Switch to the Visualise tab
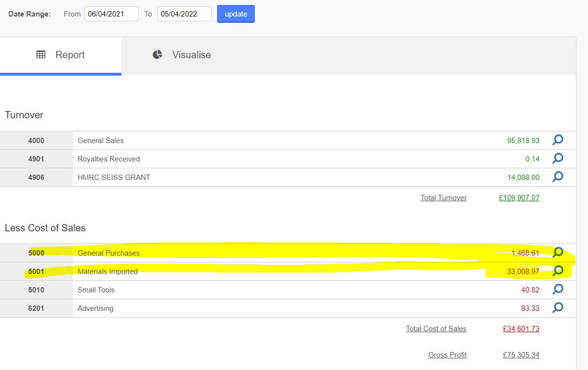This screenshot has height=370, width=588. click(182, 56)
